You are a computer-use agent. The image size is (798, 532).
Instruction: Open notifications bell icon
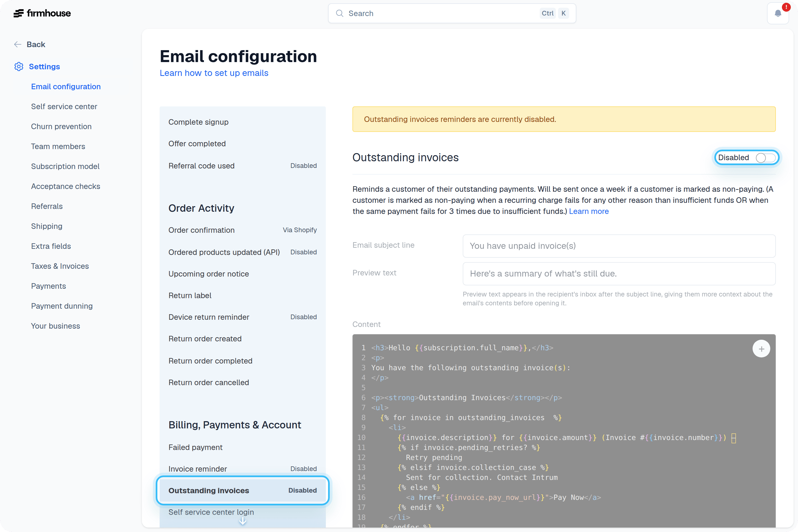778,14
